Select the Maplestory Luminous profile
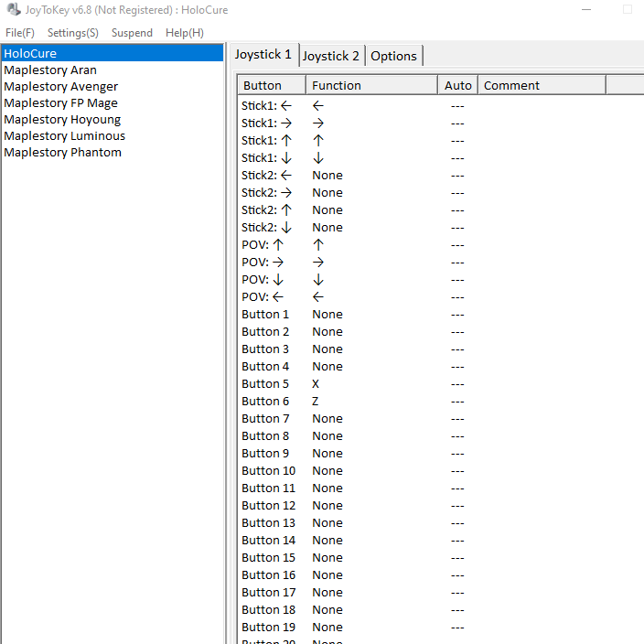This screenshot has height=644, width=644. pos(113,135)
